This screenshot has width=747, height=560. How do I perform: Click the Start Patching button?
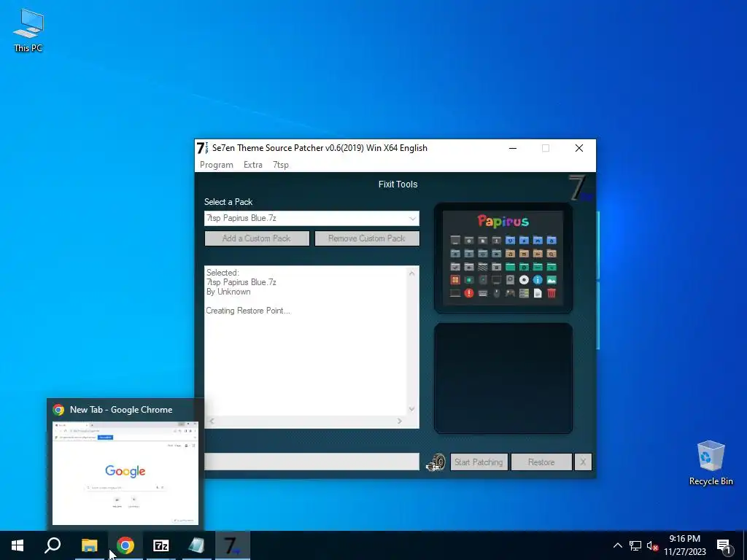(x=479, y=462)
